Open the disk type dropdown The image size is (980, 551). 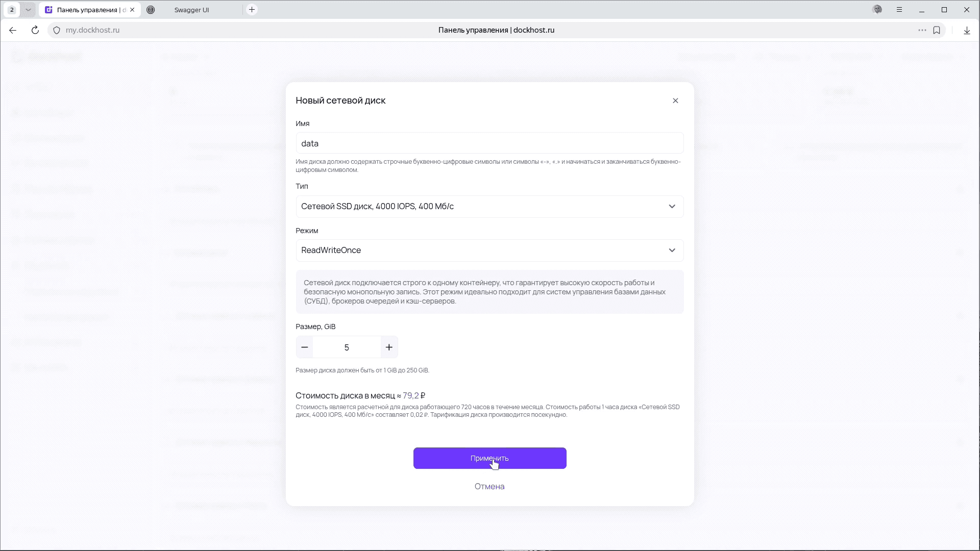(489, 207)
